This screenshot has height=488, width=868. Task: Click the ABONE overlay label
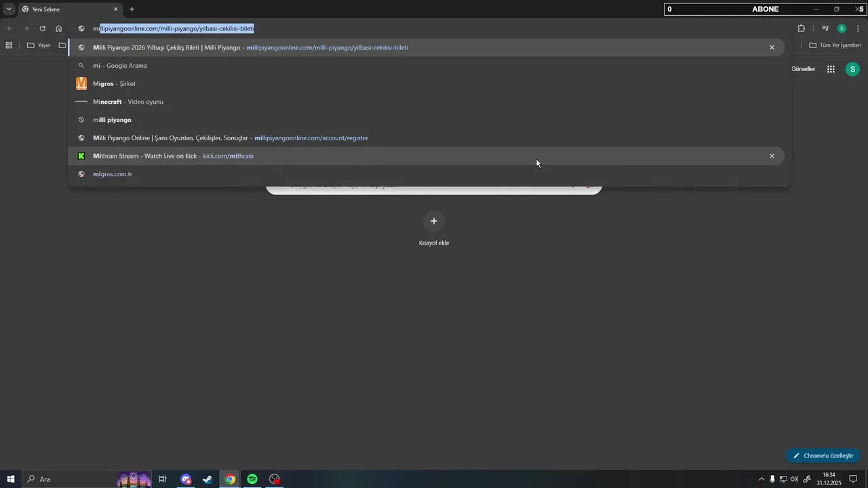click(765, 9)
